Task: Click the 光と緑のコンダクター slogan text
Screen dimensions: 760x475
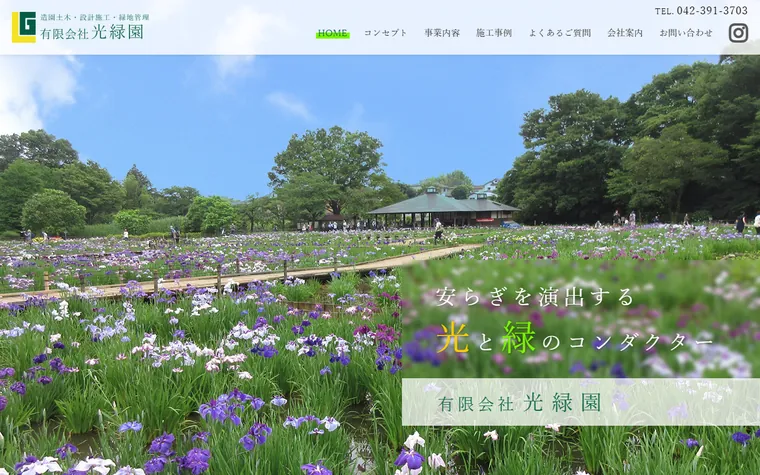Action: click(575, 338)
